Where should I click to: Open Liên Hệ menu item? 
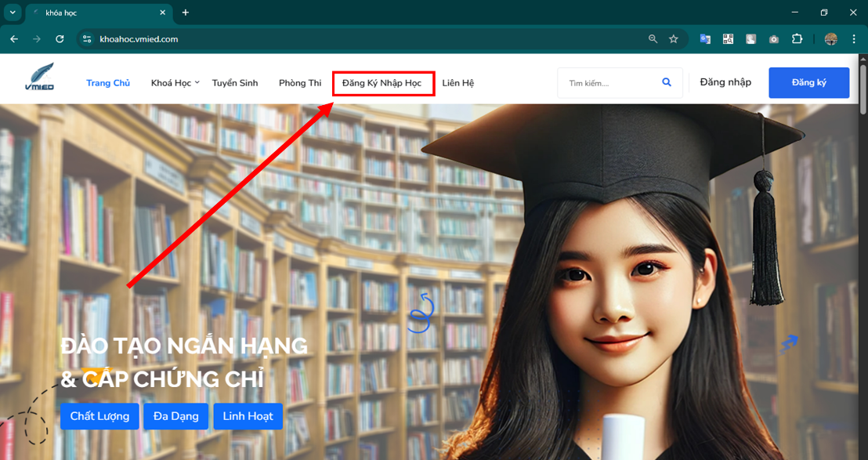(458, 83)
